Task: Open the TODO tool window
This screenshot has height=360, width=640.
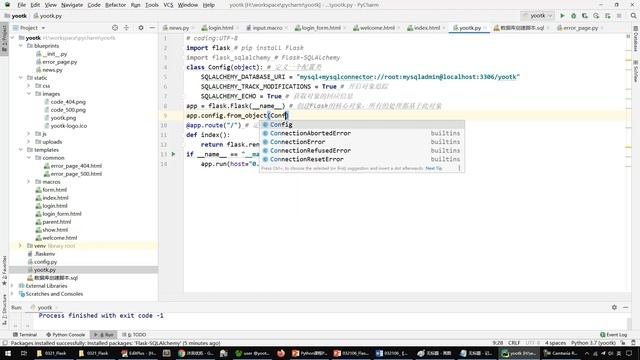Action: pyautogui.click(x=134, y=335)
